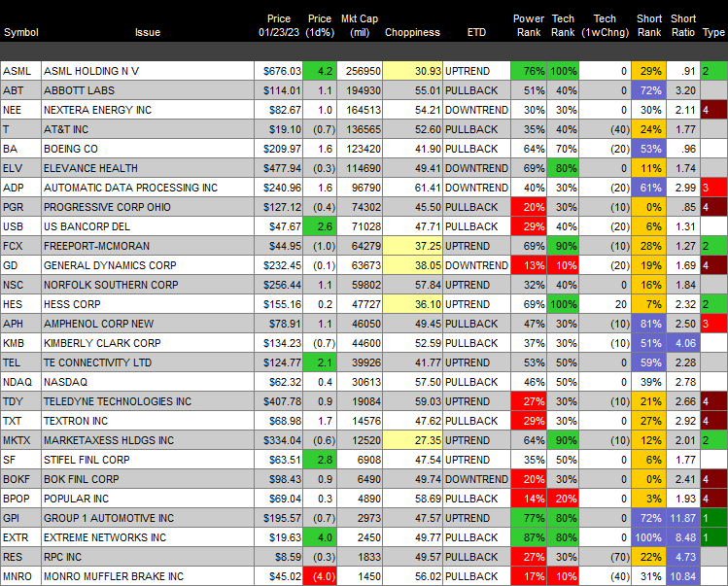Click HES tech 1-week change value 20
This screenshot has height=586, width=728.
point(605,304)
